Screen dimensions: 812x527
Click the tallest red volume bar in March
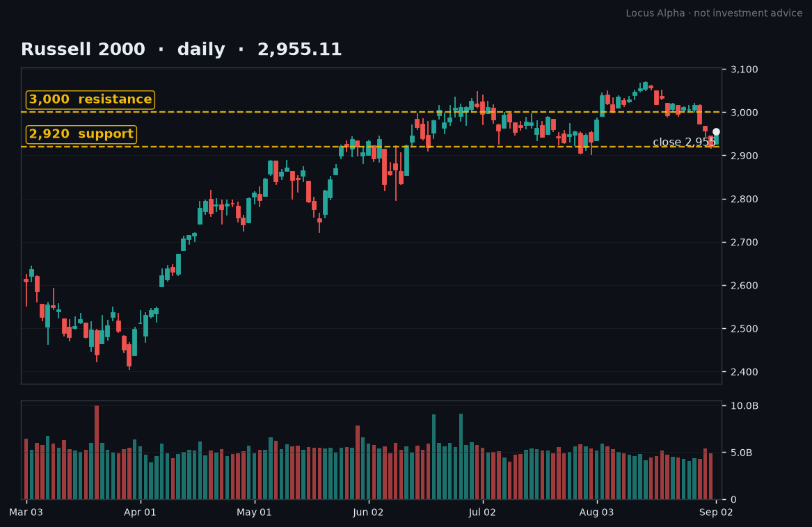click(x=96, y=453)
